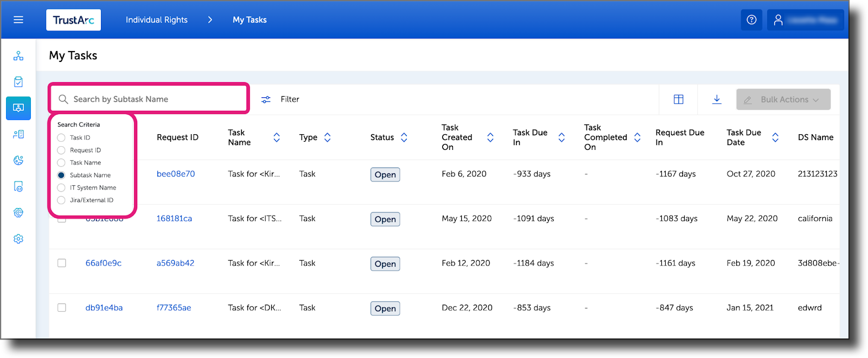Open the settings gear sidebar icon
Viewport: 868px width, 358px height.
(18, 238)
